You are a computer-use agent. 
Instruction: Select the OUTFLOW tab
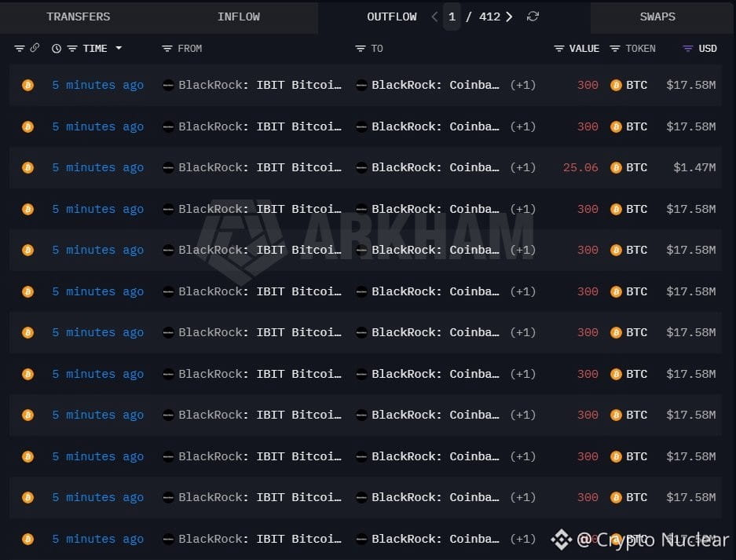(x=391, y=17)
